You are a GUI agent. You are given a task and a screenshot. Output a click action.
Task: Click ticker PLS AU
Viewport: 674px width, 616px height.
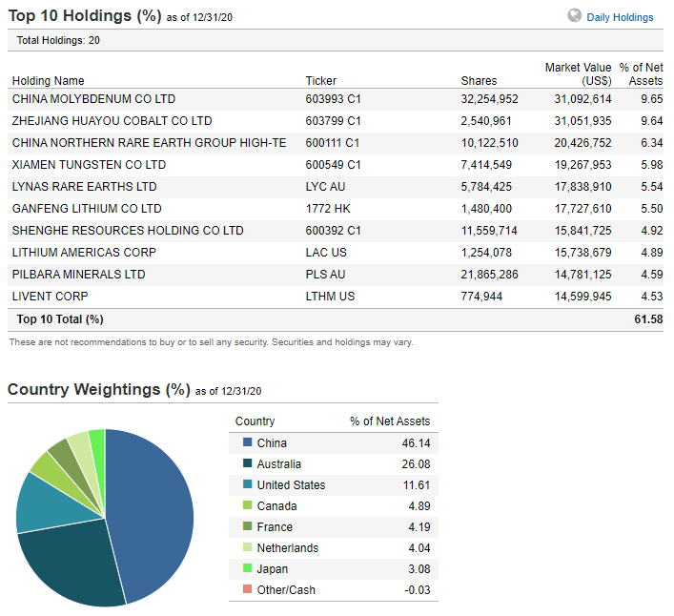pyautogui.click(x=325, y=275)
